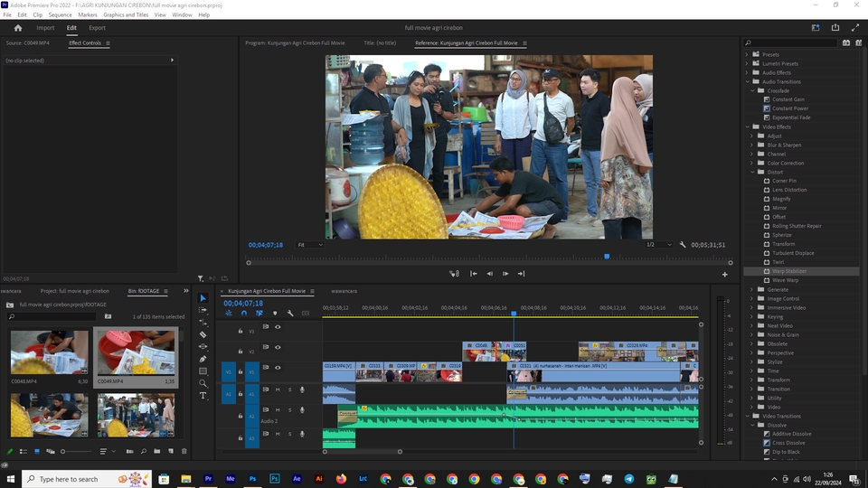868x488 pixels.
Task: Toggle Linked Selection in timeline
Action: click(259, 314)
